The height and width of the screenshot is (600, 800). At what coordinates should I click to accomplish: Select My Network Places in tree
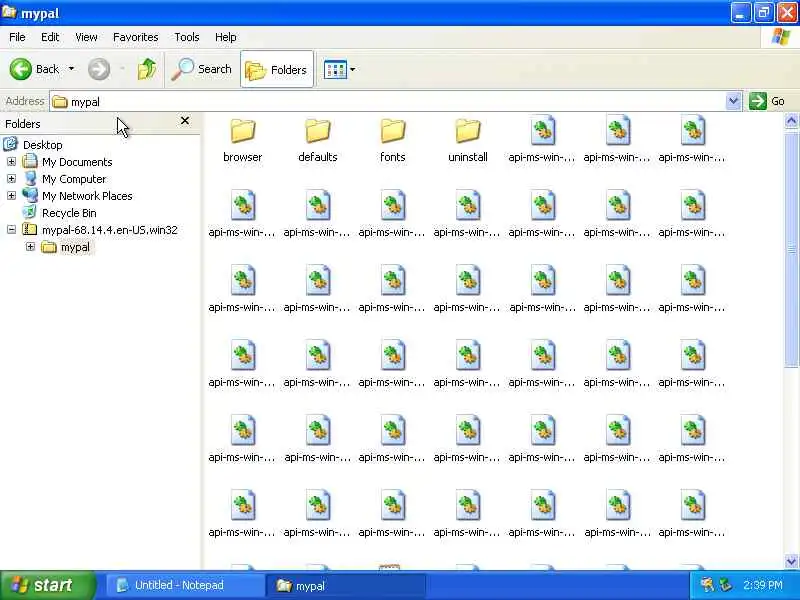pyautogui.click(x=87, y=196)
